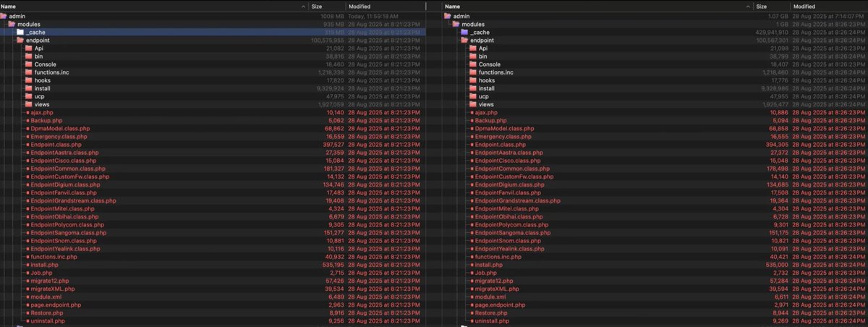Click the views folder icon in left pane
This screenshot has width=868, height=327.
pos(29,104)
